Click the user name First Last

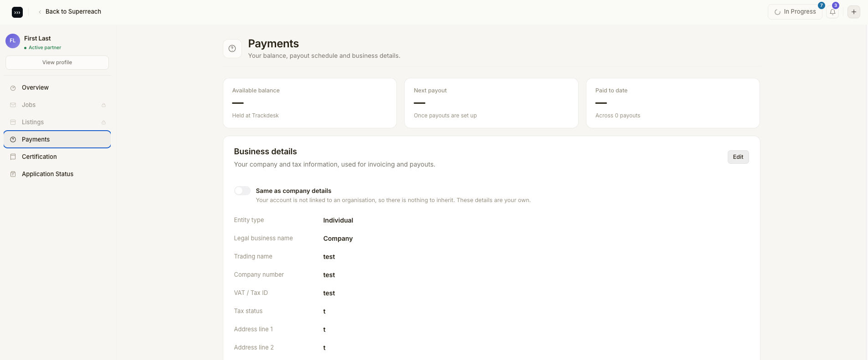pyautogui.click(x=37, y=39)
